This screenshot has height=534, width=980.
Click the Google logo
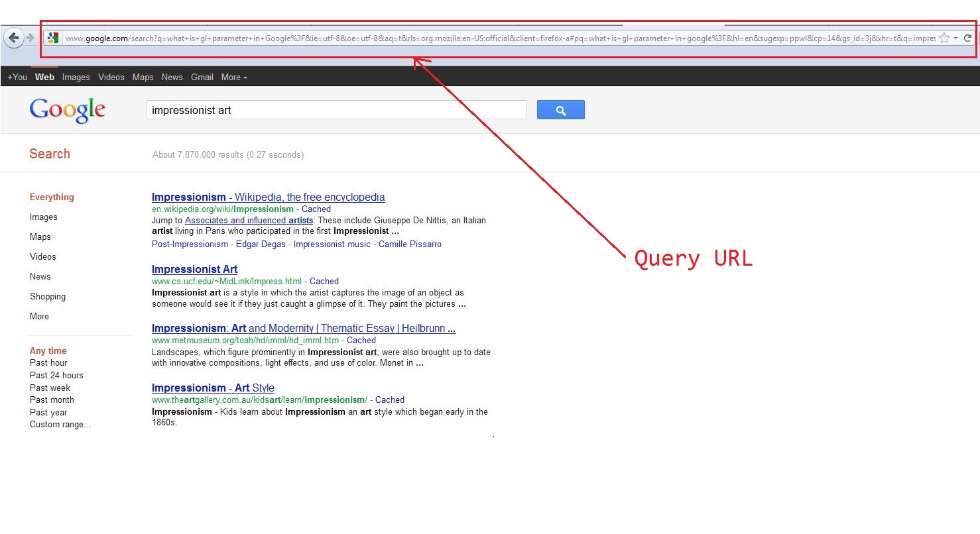pyautogui.click(x=68, y=111)
